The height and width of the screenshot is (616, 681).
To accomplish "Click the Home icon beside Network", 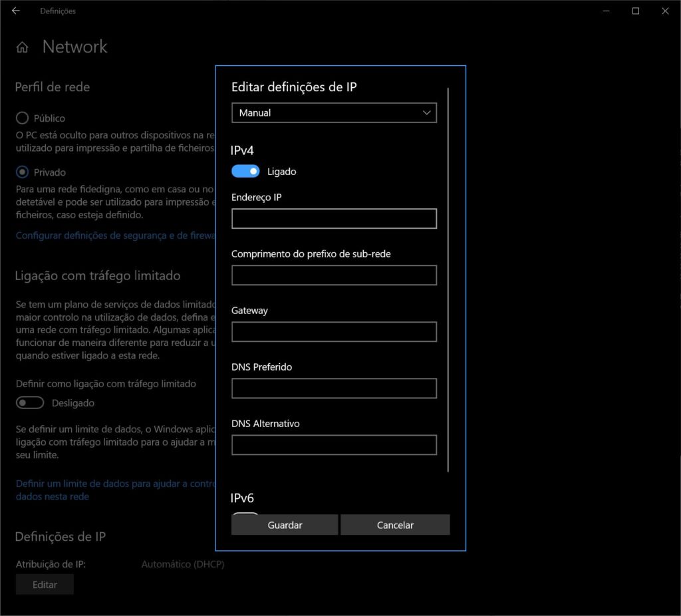I will pyautogui.click(x=23, y=47).
